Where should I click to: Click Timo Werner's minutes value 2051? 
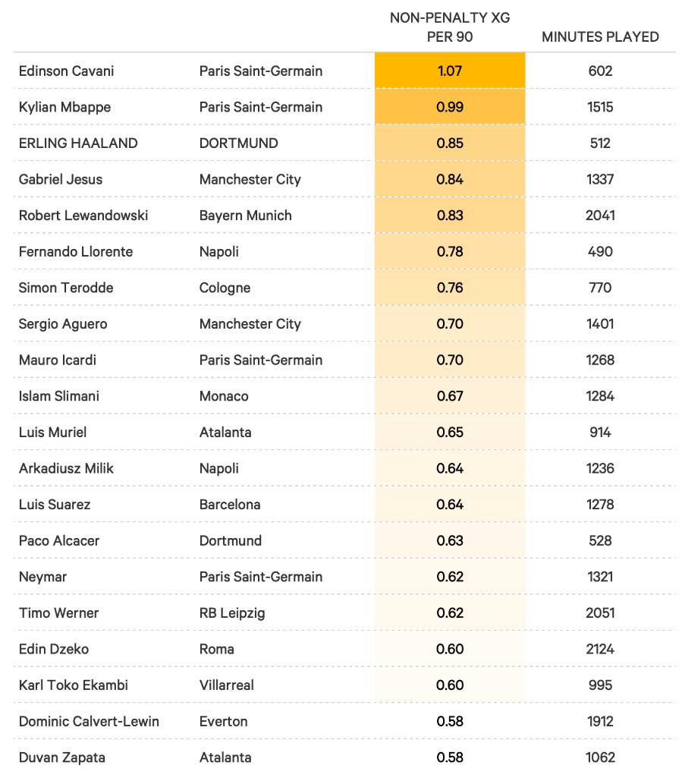600,612
